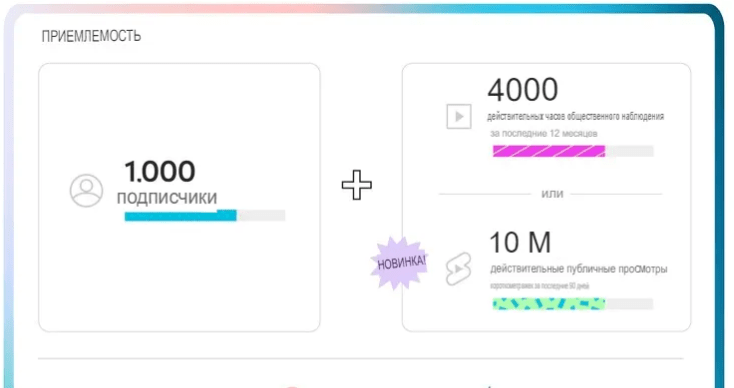Click действительные публичные просмотры text
Image resolution: width=734 pixels, height=388 pixels.
tap(579, 269)
